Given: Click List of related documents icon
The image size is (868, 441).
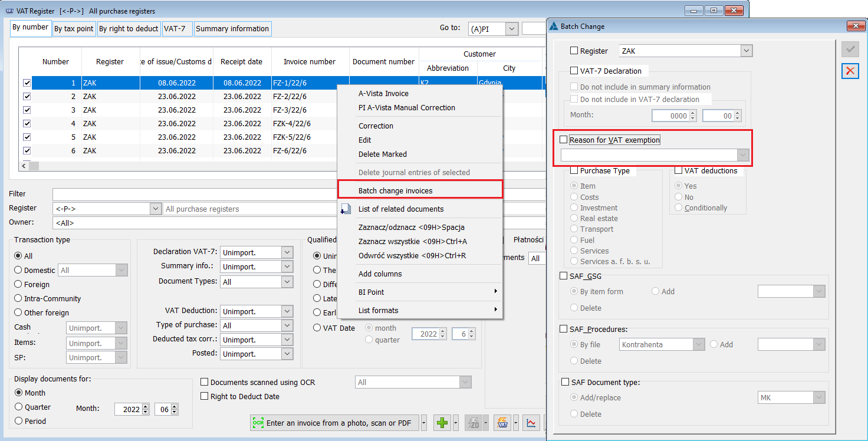Looking at the screenshot, I should (x=346, y=209).
